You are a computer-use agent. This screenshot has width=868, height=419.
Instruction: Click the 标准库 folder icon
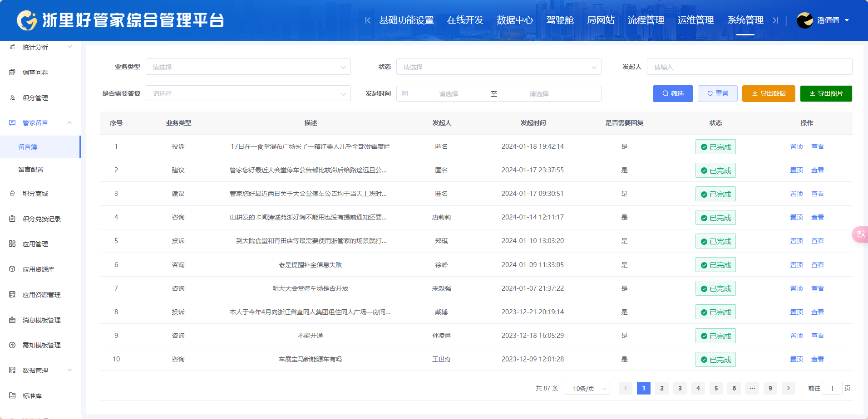(x=12, y=395)
